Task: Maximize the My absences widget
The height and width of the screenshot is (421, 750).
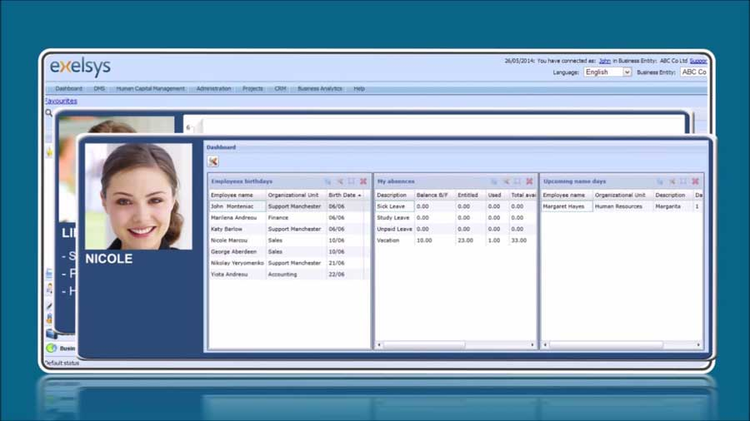Action: [x=518, y=181]
